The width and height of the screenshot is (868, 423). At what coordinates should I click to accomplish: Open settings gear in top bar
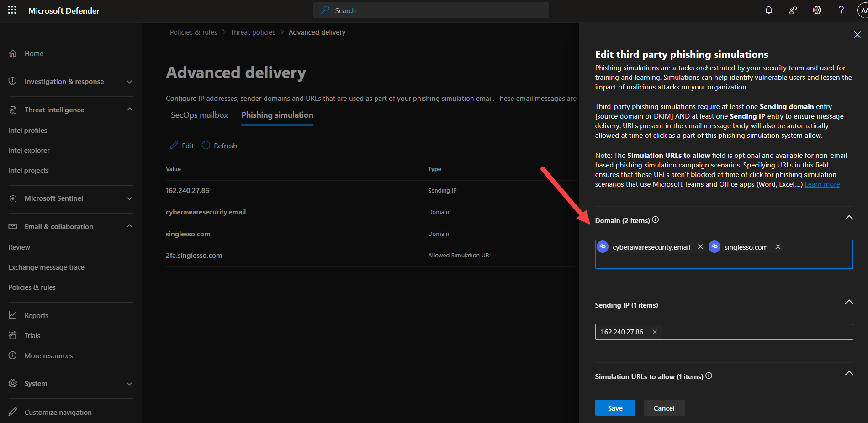click(817, 10)
